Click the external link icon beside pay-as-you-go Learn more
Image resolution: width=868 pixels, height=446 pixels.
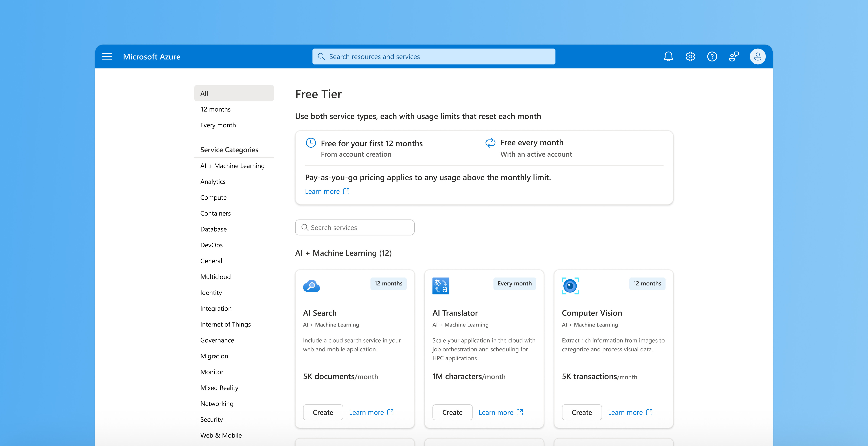(346, 191)
